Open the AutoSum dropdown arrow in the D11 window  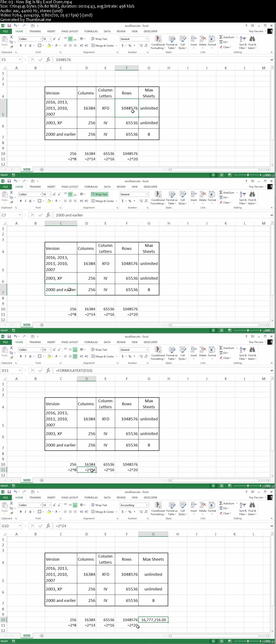tap(237, 348)
